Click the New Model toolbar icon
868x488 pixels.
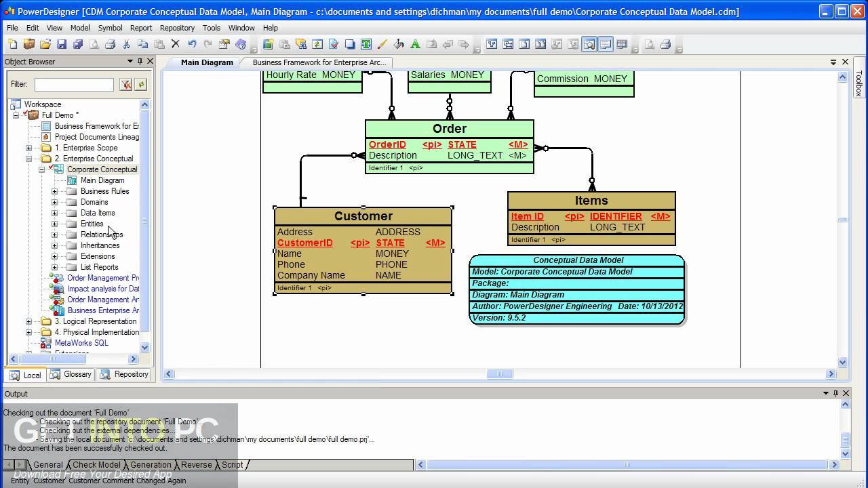coord(12,44)
